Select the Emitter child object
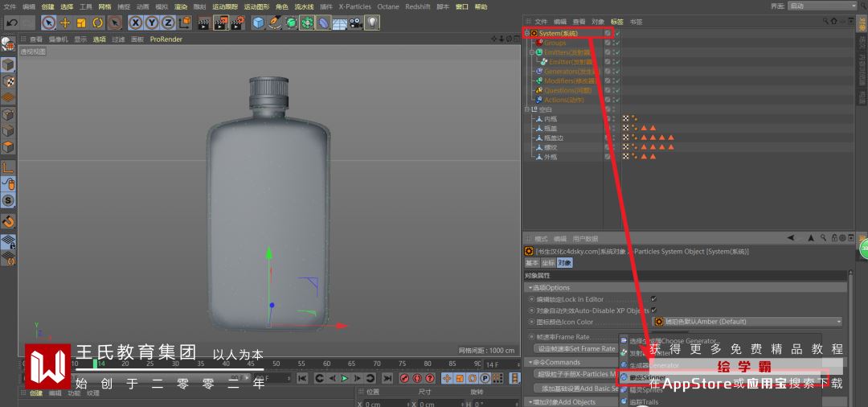 coord(570,61)
